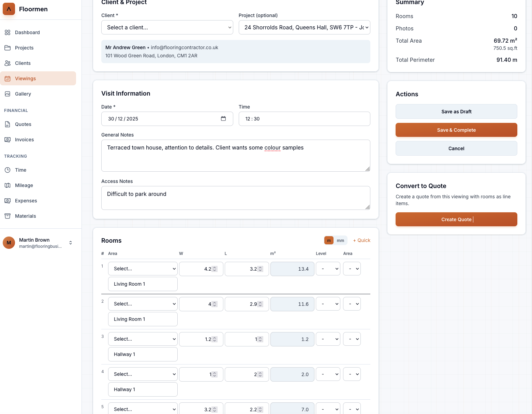Image resolution: width=532 pixels, height=414 pixels.
Task: Navigate to Viewings in the sidebar
Action: [25, 78]
